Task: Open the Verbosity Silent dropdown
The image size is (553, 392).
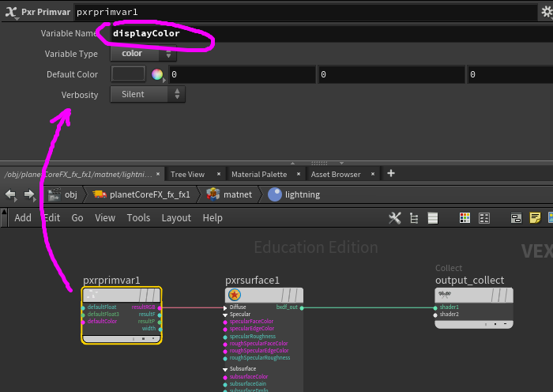Action: [x=148, y=94]
